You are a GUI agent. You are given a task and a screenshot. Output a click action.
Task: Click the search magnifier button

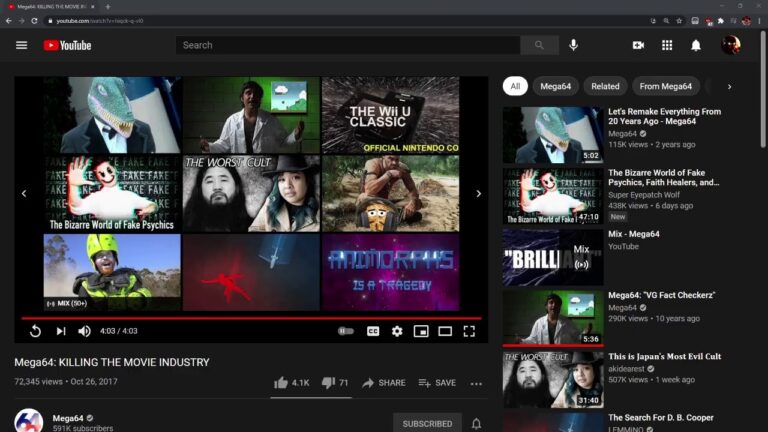pyautogui.click(x=539, y=45)
